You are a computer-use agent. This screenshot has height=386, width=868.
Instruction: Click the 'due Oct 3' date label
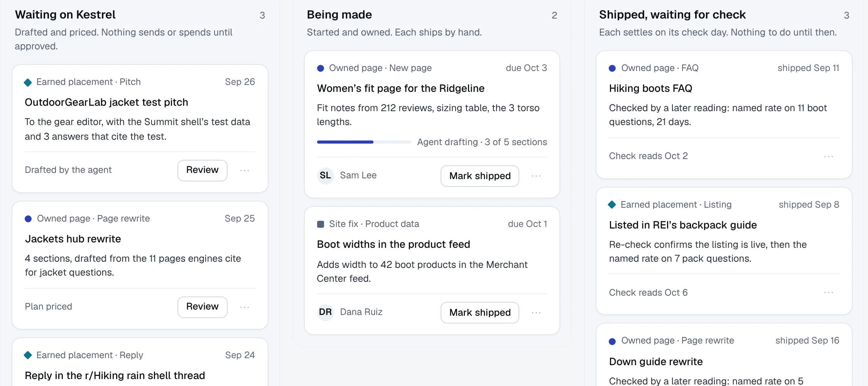[x=527, y=68]
